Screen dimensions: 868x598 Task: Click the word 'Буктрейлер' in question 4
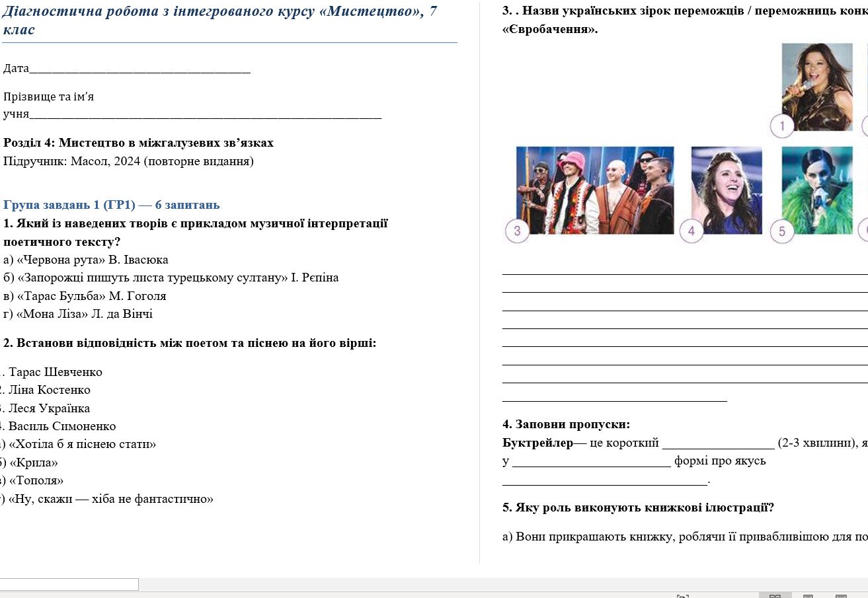[x=538, y=443]
